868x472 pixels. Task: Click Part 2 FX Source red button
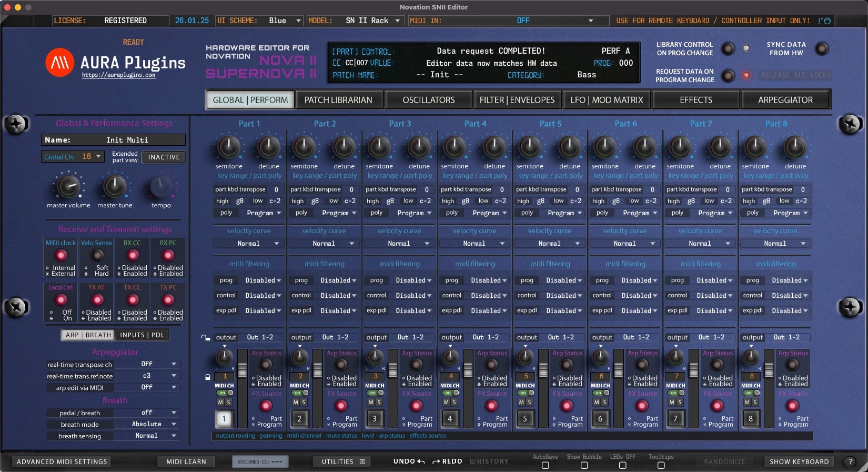tap(341, 406)
